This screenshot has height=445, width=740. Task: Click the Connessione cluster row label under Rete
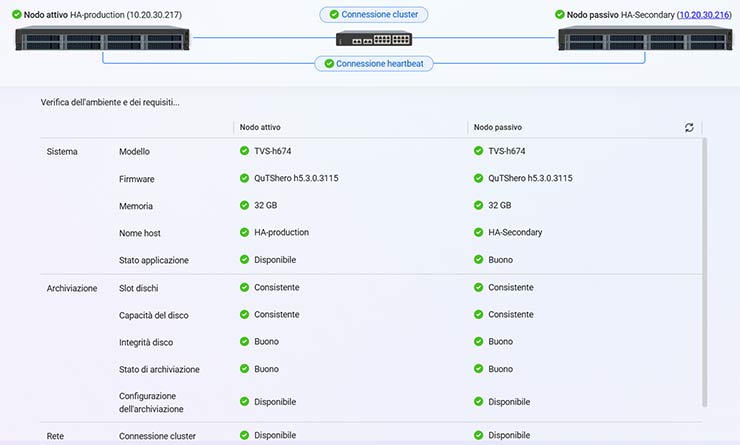pos(157,436)
